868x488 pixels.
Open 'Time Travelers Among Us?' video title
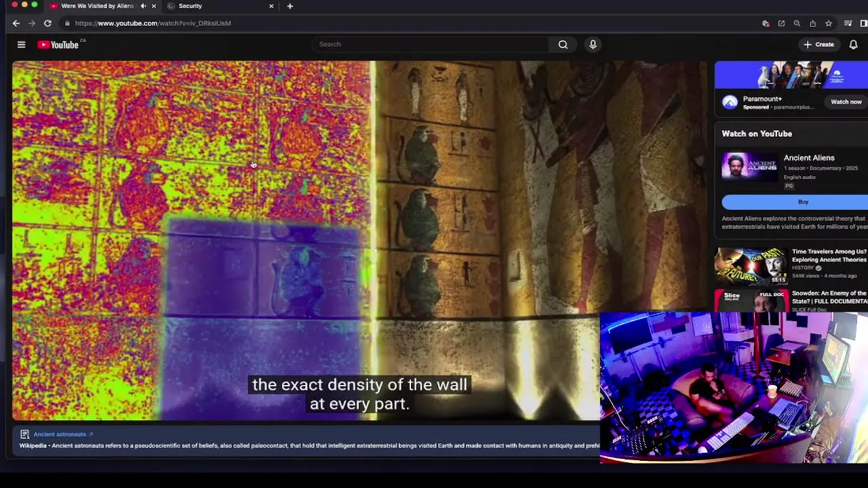pos(829,256)
